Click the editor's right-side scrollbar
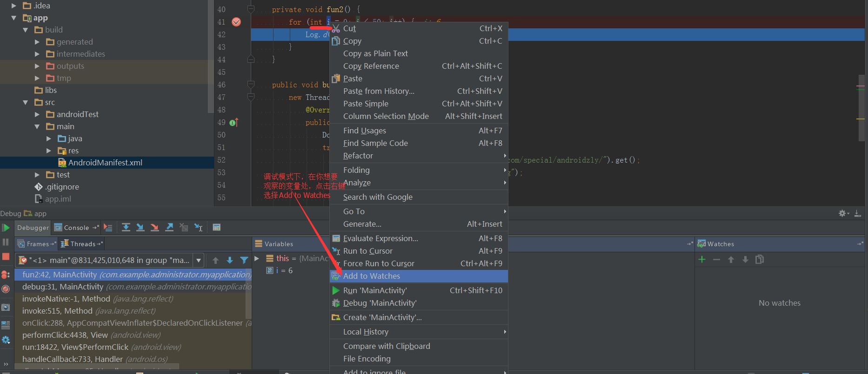 click(x=861, y=108)
